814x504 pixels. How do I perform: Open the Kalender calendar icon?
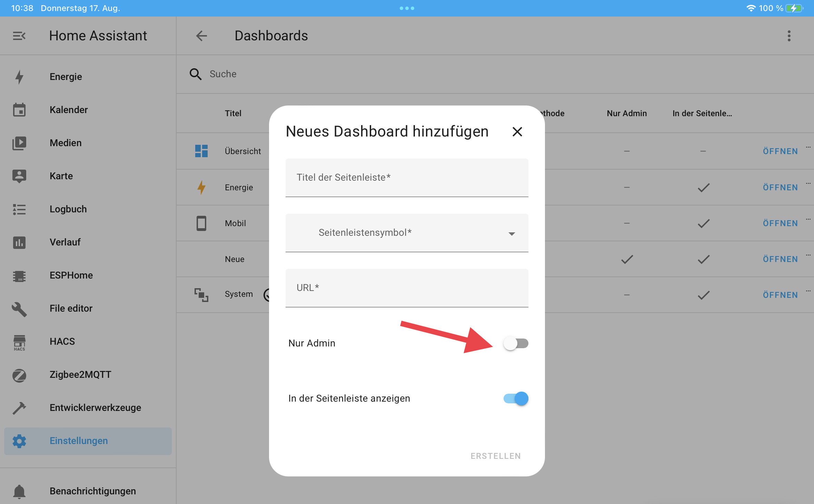point(19,110)
